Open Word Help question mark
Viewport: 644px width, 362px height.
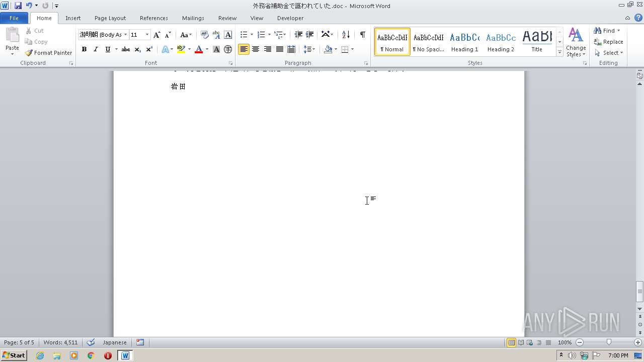[638, 18]
